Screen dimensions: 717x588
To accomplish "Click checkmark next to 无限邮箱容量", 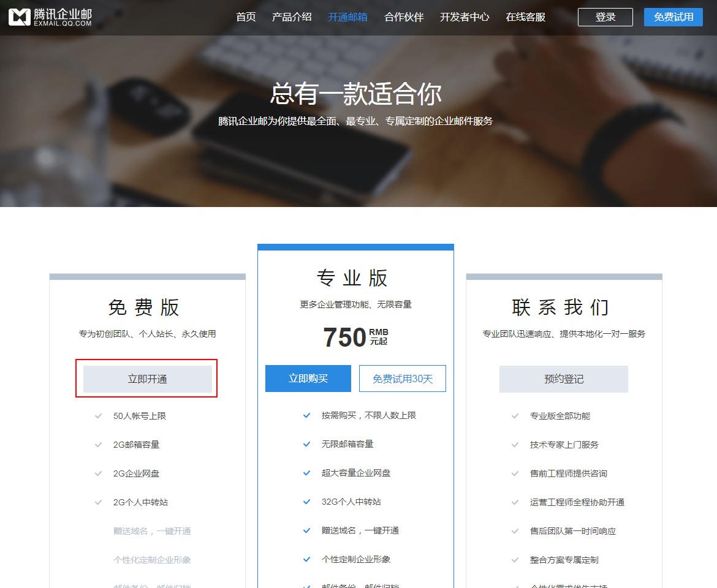I will click(306, 444).
